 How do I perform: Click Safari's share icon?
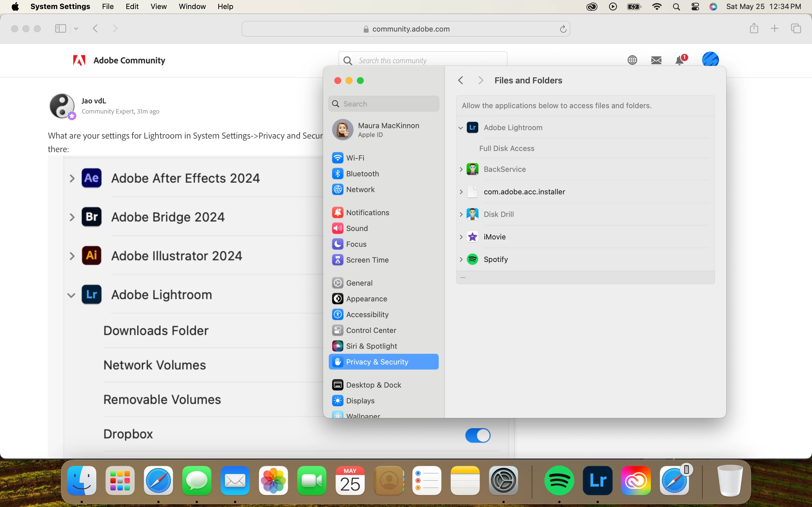coord(754,28)
